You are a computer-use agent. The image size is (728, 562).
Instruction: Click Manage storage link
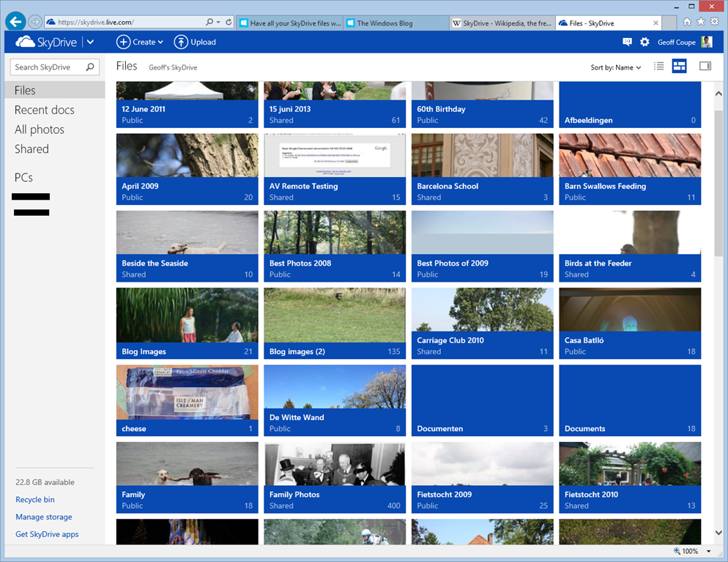[44, 517]
